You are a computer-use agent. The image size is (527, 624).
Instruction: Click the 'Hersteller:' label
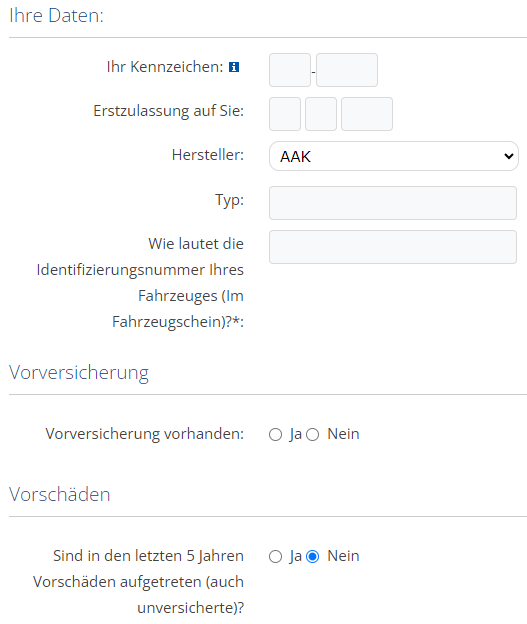pyautogui.click(x=208, y=154)
